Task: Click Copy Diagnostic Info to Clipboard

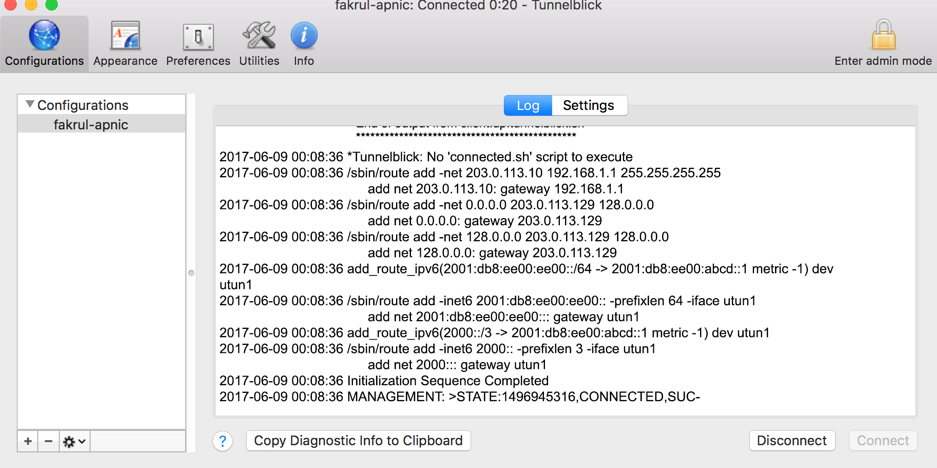Action: (x=359, y=441)
